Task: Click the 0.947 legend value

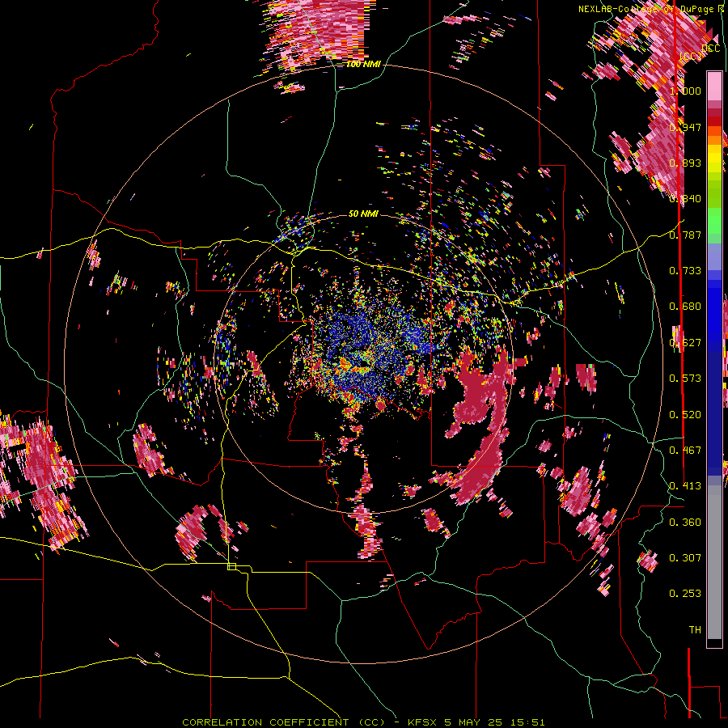Action: 685,127
